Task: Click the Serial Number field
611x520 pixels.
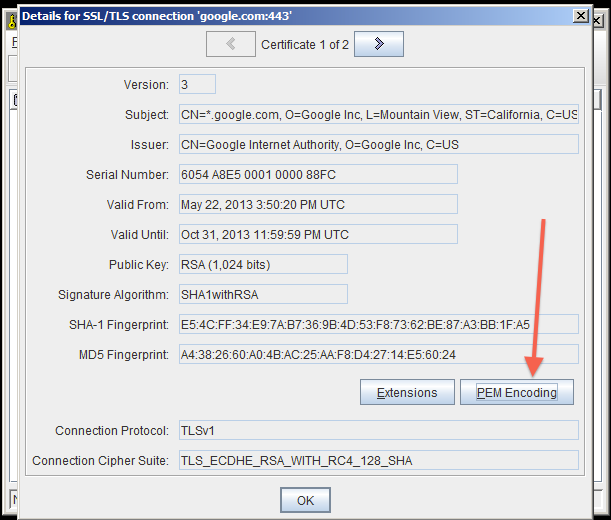Action: click(x=318, y=174)
